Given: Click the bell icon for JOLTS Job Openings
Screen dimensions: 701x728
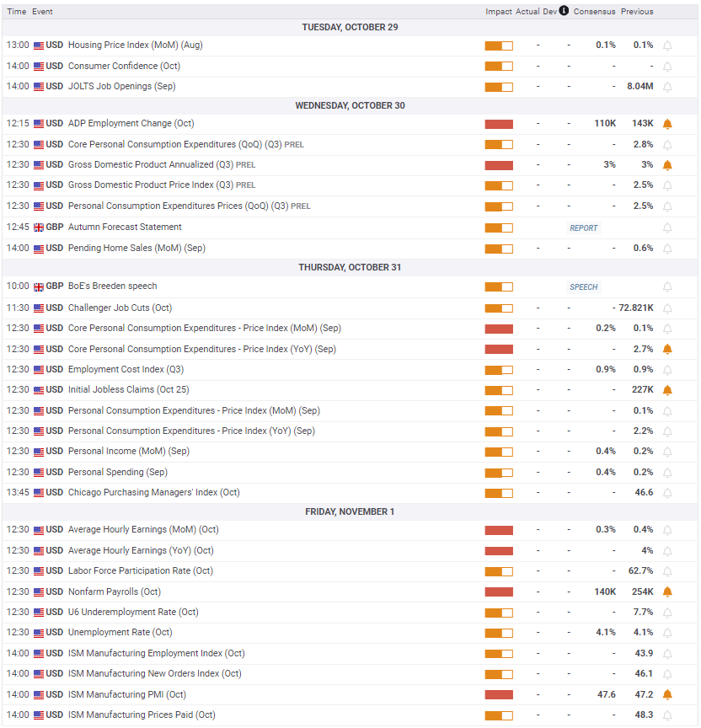Looking at the screenshot, I should pos(667,87).
